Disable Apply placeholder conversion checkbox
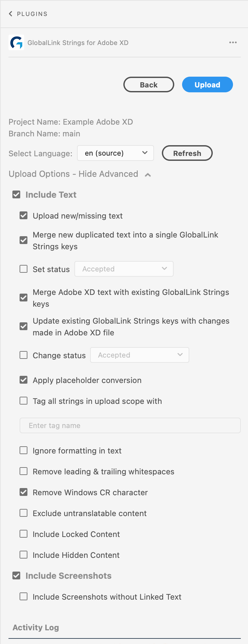This screenshot has width=248, height=644. (23, 380)
